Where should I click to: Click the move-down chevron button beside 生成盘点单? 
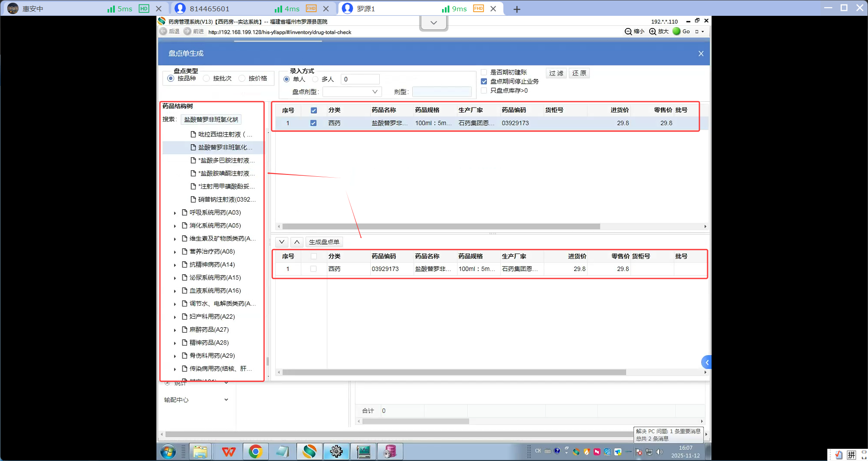tap(282, 242)
